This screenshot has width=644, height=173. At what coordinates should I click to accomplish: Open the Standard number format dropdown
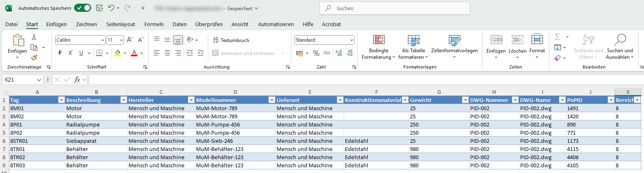[x=351, y=40]
